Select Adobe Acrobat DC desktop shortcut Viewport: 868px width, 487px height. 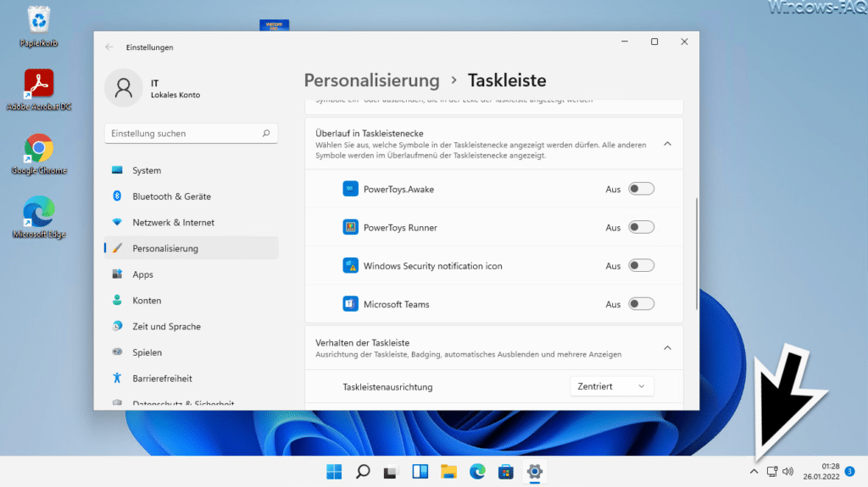click(39, 90)
